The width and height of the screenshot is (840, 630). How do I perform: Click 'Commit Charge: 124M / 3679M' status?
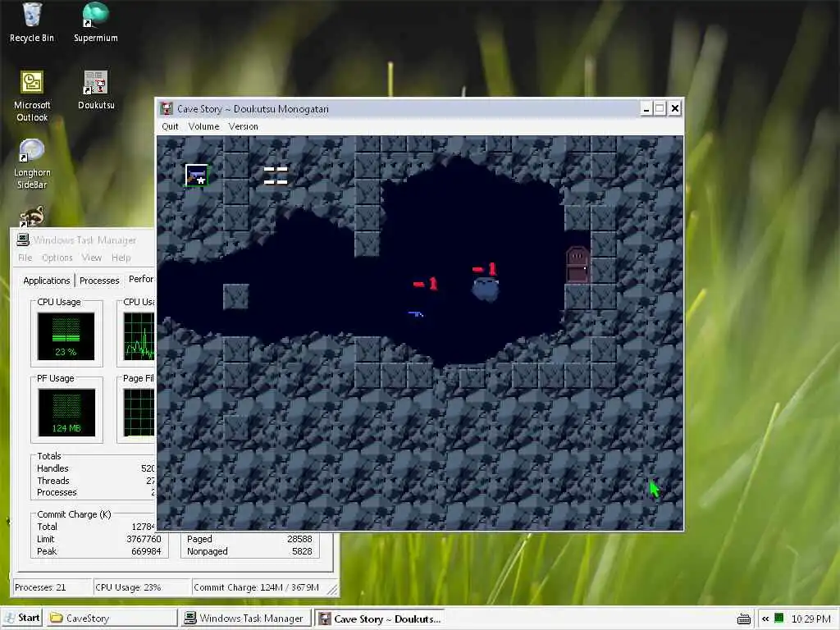(x=256, y=587)
